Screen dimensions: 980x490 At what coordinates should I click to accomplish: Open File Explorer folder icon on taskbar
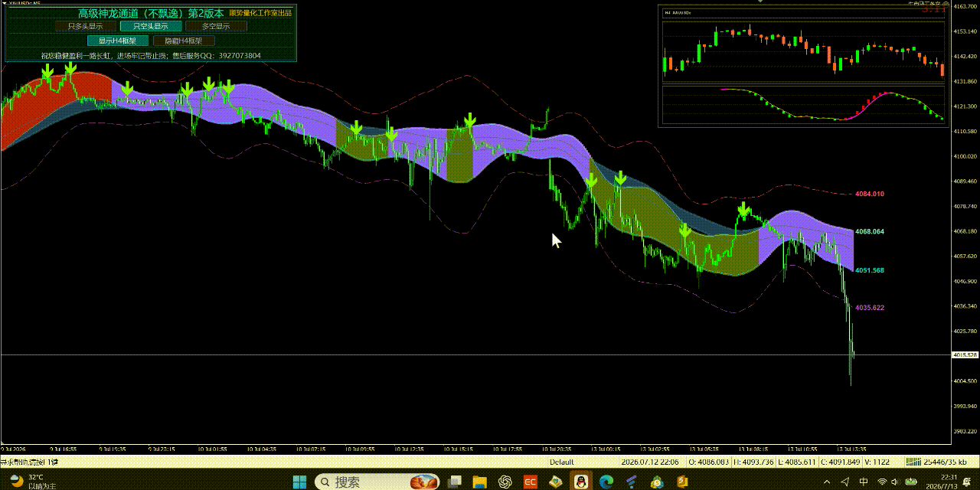[x=480, y=482]
